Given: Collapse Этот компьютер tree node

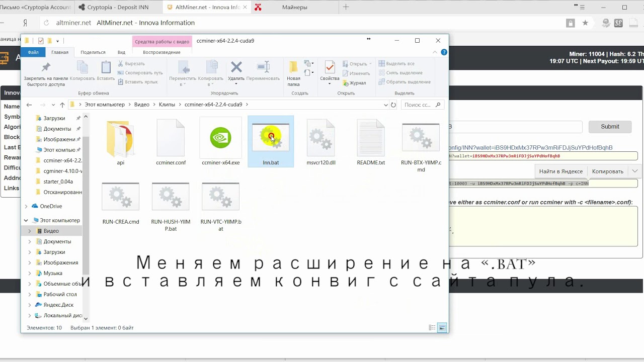Looking at the screenshot, I should pyautogui.click(x=26, y=220).
